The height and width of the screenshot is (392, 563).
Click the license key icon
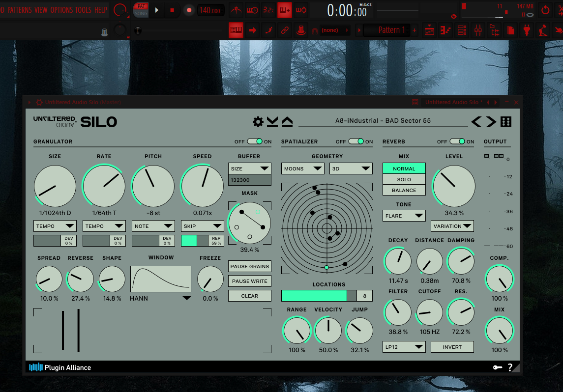497,367
